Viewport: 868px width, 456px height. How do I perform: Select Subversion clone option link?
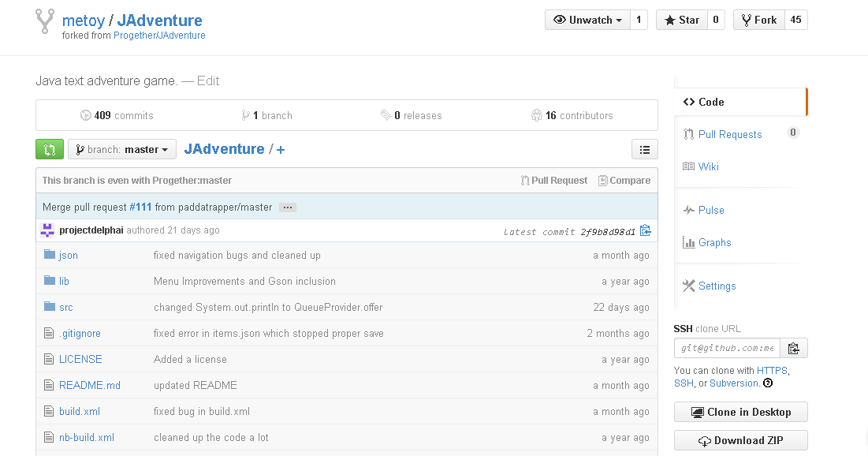click(734, 383)
